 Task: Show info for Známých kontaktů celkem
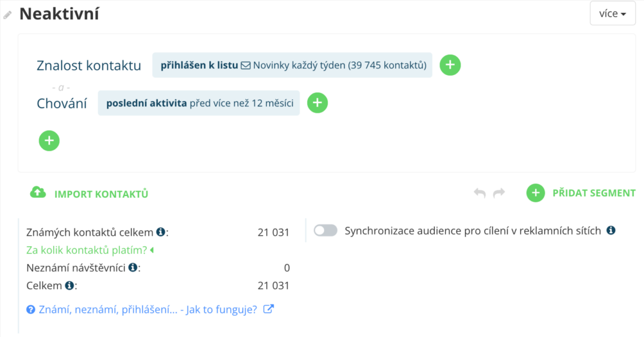160,232
